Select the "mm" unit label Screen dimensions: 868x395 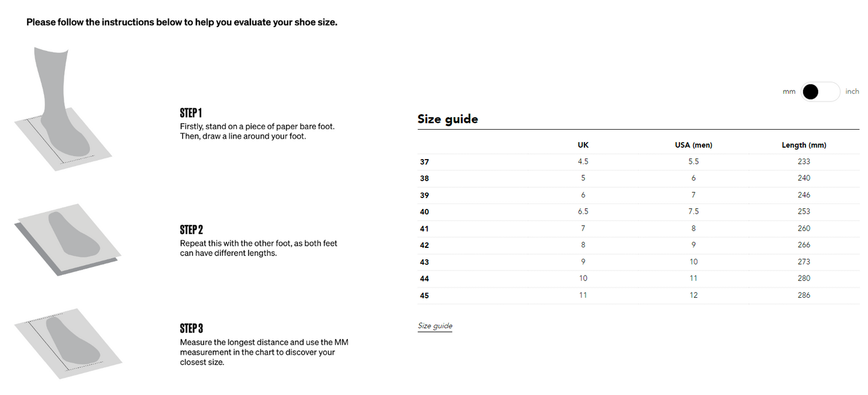click(789, 92)
